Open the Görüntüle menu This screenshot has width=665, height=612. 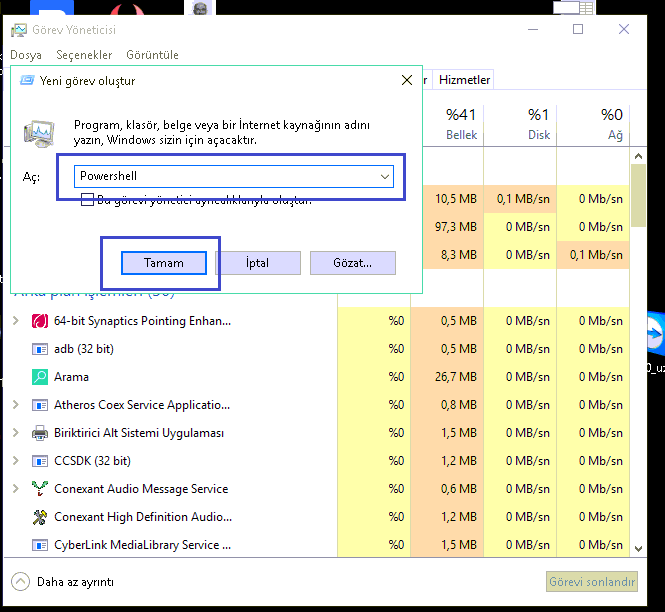[152, 55]
